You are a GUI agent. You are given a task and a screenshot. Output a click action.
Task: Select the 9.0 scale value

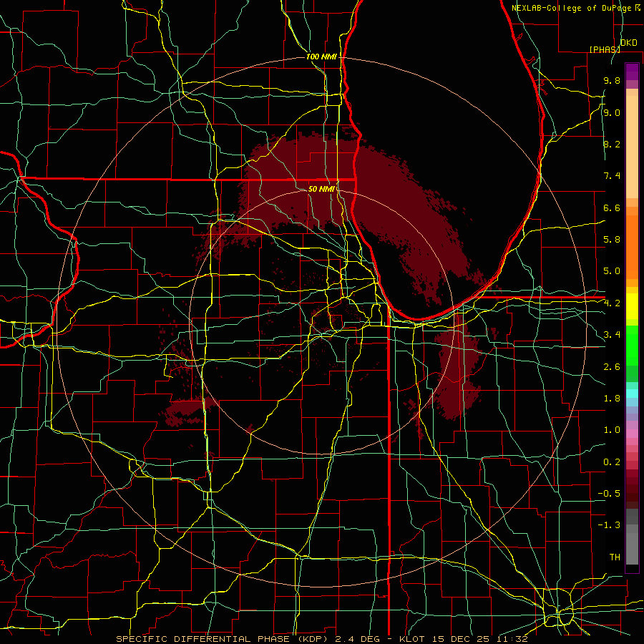pyautogui.click(x=612, y=112)
